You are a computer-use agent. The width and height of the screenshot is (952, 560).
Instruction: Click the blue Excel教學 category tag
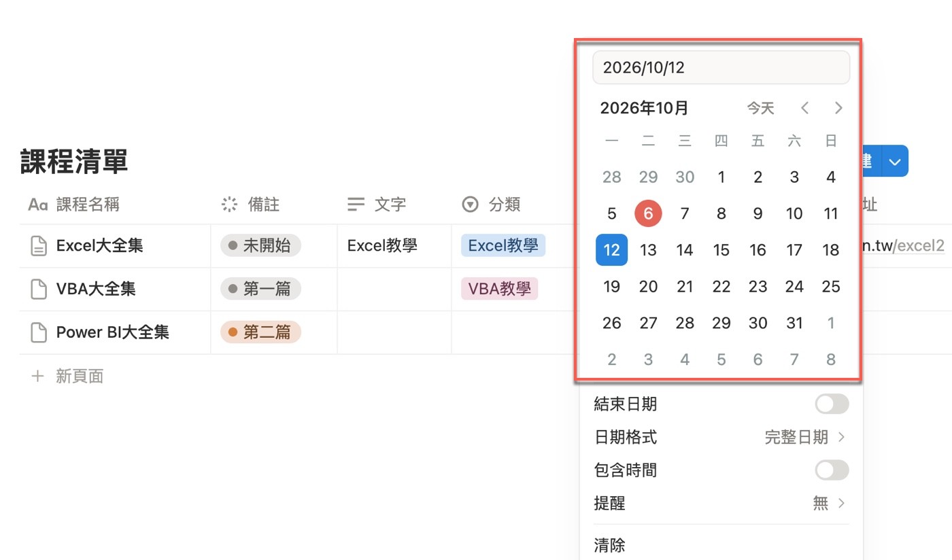pyautogui.click(x=503, y=246)
